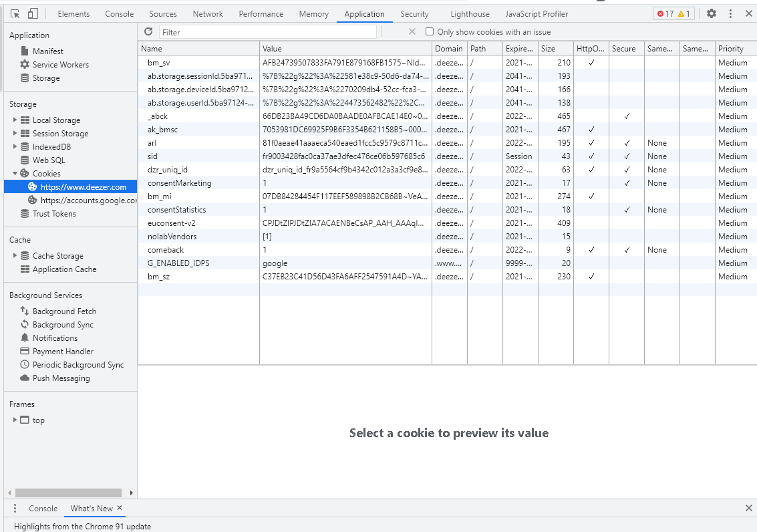This screenshot has height=532, width=757.
Task: Open the DevTools three-dot customize menu
Action: coord(730,13)
